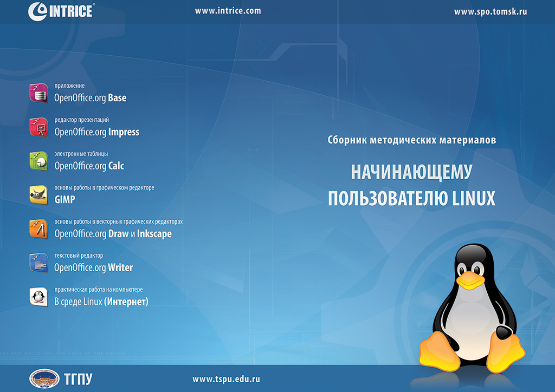This screenshot has width=555, height=392.
Task: Click the INTRICE logo at top
Action: click(x=62, y=11)
